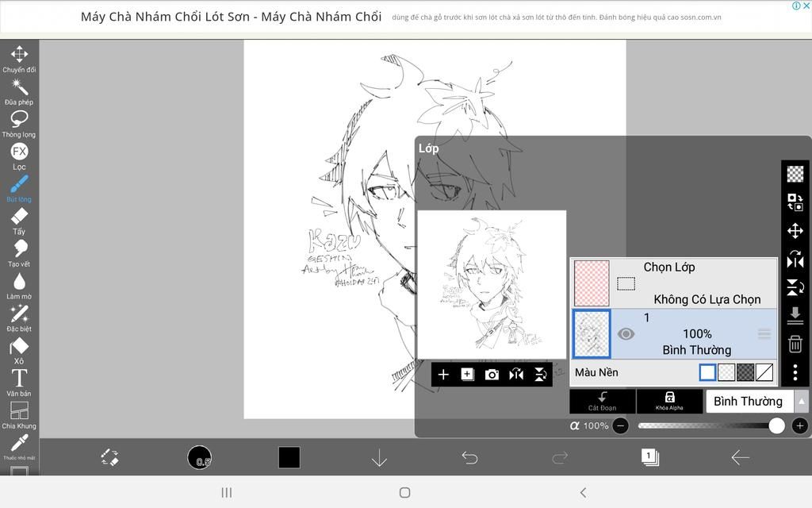Undo the last stroke

469,457
